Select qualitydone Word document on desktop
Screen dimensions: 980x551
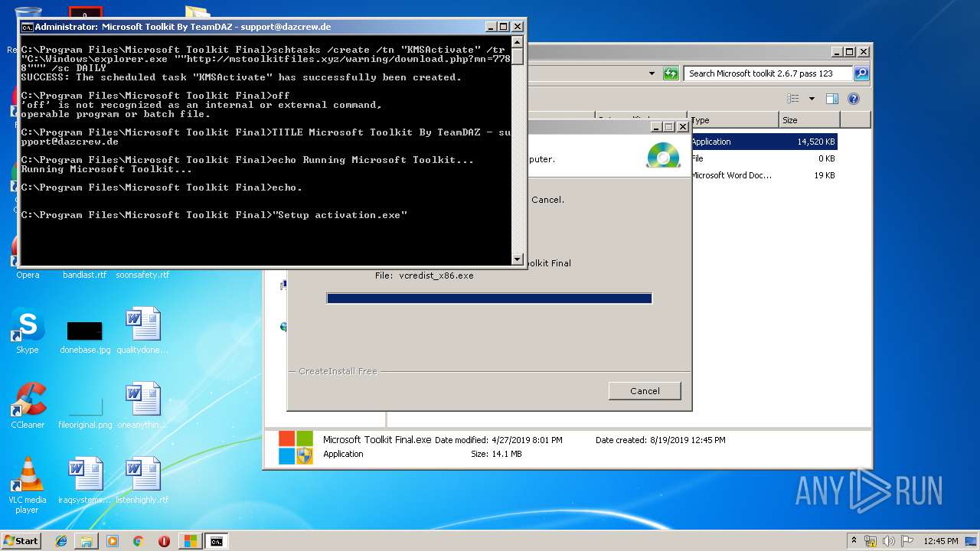coord(142,331)
